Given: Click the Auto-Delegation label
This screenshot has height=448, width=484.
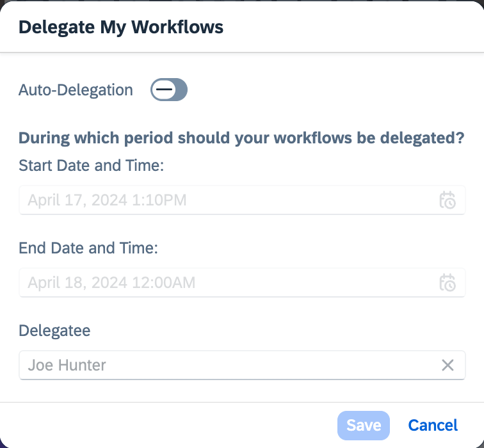Looking at the screenshot, I should (76, 90).
